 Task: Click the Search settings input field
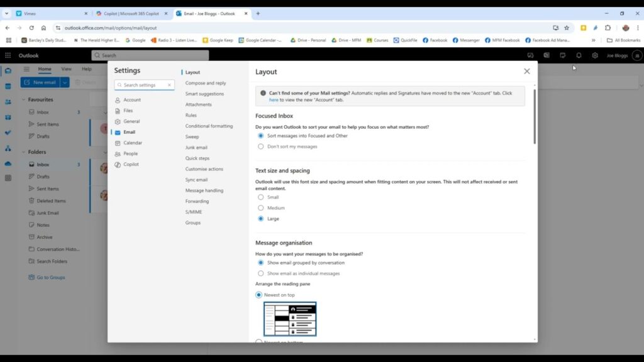click(x=144, y=85)
